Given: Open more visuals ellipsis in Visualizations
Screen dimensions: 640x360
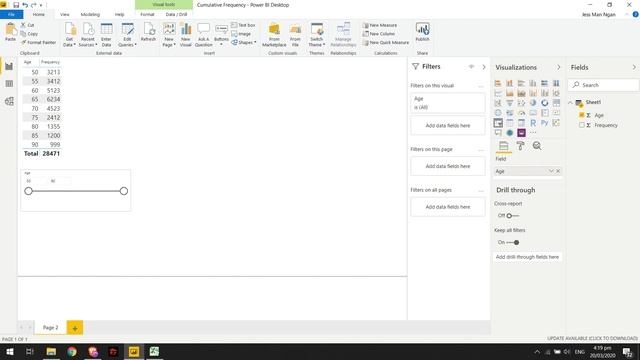Looking at the screenshot, I should [533, 133].
